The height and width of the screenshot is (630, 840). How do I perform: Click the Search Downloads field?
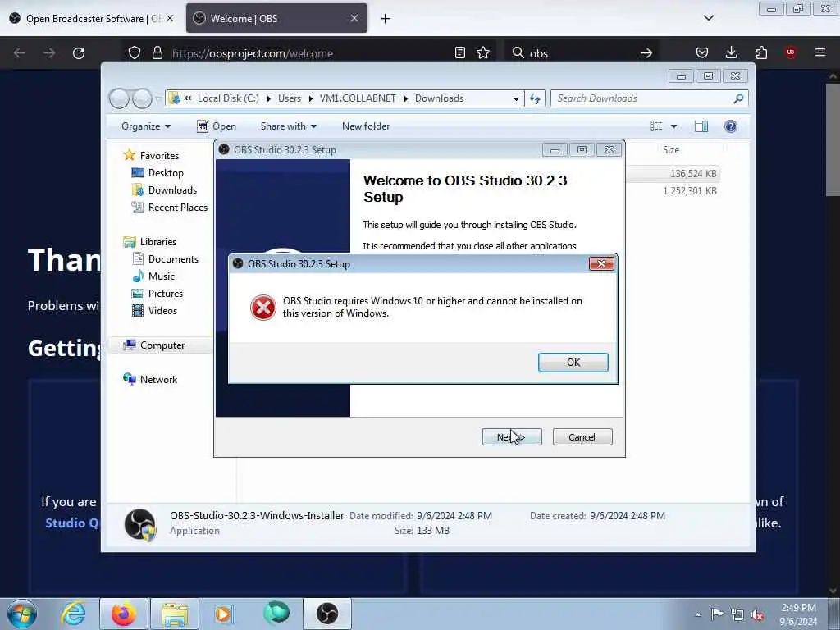click(x=649, y=98)
